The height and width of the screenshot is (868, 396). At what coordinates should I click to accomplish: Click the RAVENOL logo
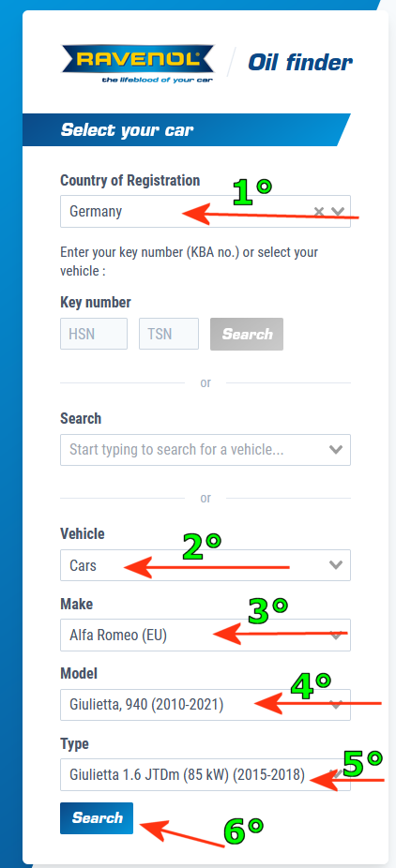[138, 63]
